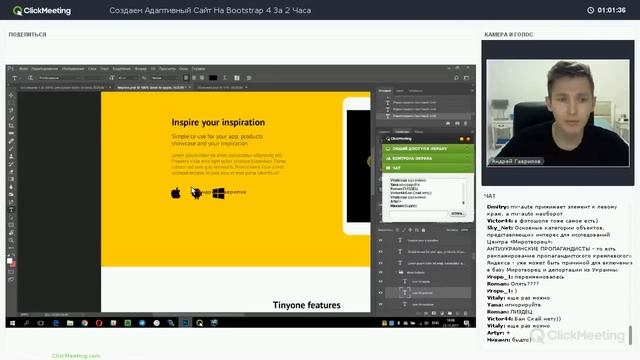Screen dimensions: 640x360
Task: Open the Окно menu
Action: click(183, 69)
